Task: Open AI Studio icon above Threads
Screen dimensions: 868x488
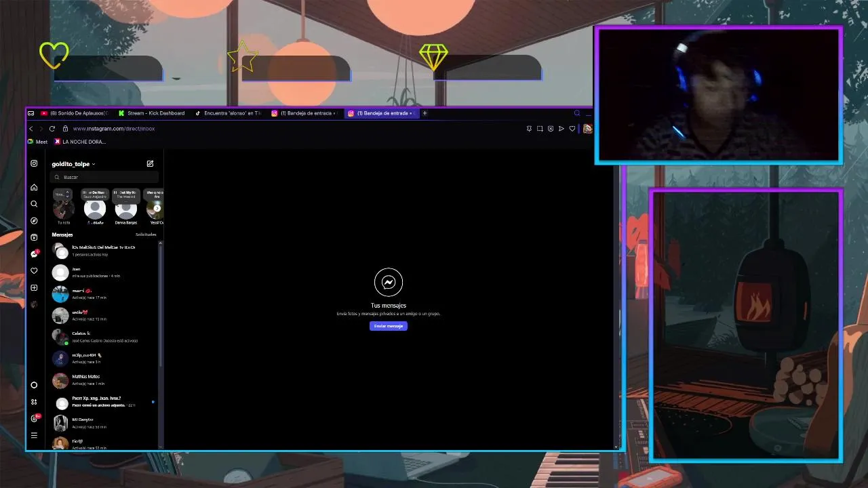Action: coord(34,402)
